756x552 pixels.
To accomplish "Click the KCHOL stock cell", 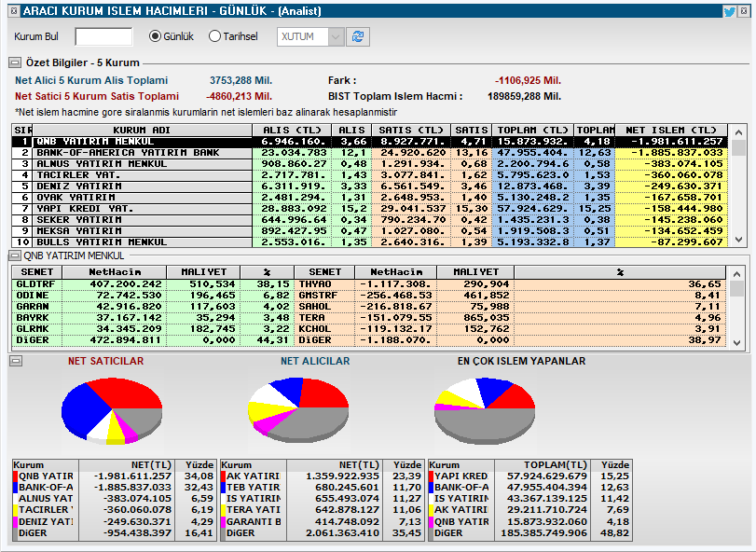I will pyautogui.click(x=324, y=329).
